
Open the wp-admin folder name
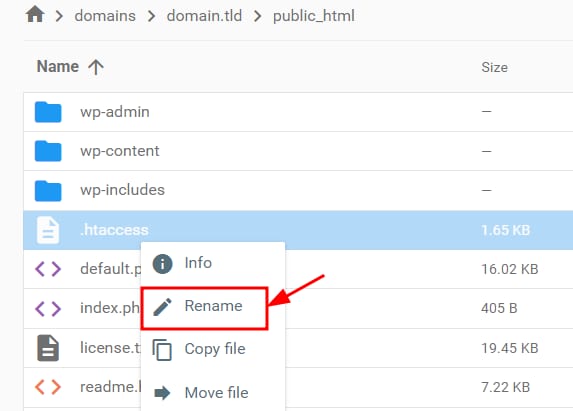115,112
